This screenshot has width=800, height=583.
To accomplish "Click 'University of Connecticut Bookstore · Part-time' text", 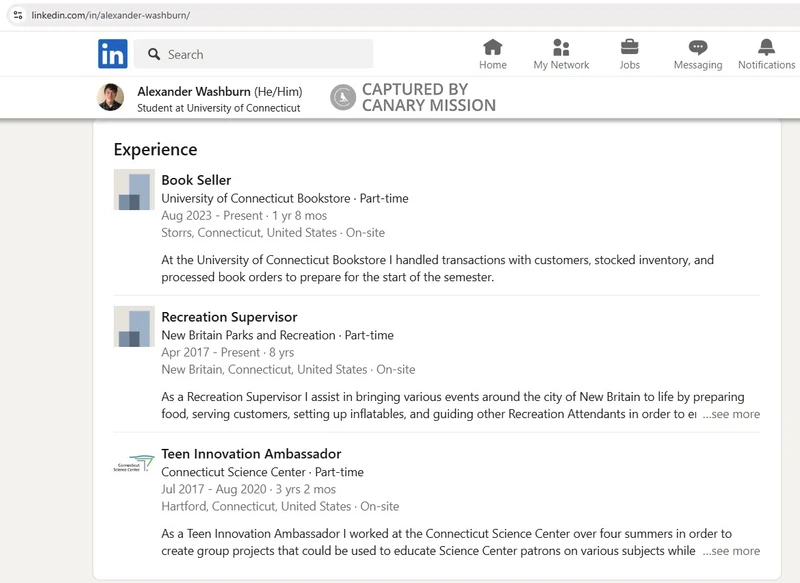I will pos(285,198).
